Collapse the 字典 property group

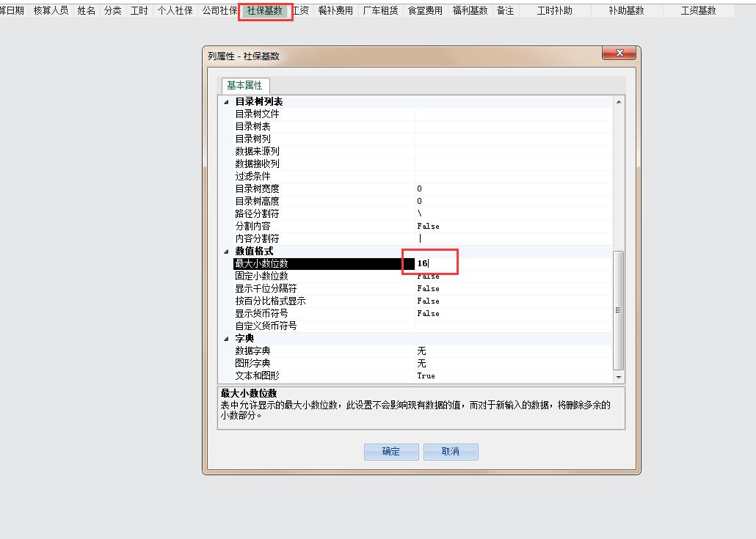pos(226,339)
